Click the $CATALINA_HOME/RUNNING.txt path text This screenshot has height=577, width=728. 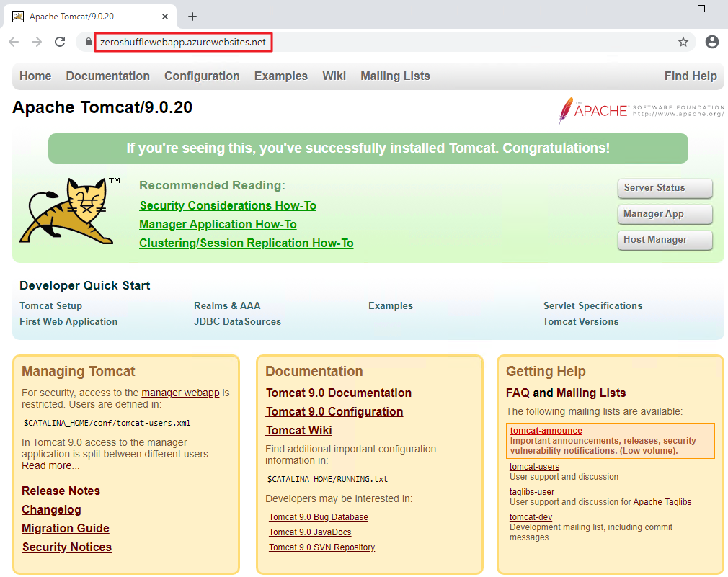tap(327, 479)
